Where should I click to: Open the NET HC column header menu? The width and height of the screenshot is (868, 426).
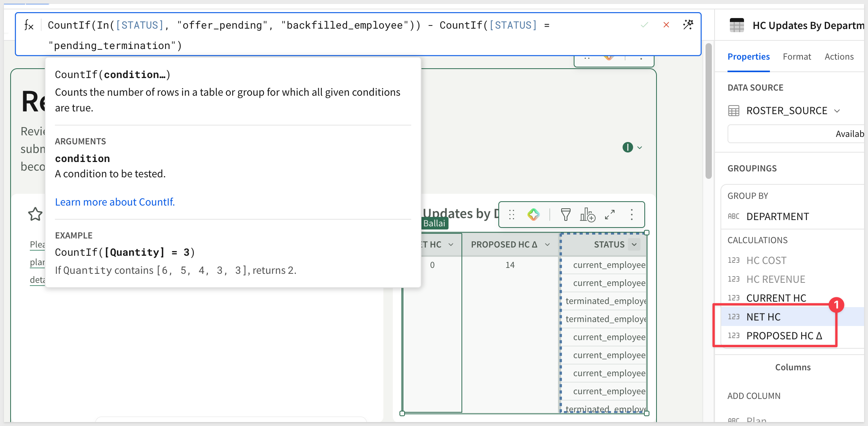(x=451, y=245)
